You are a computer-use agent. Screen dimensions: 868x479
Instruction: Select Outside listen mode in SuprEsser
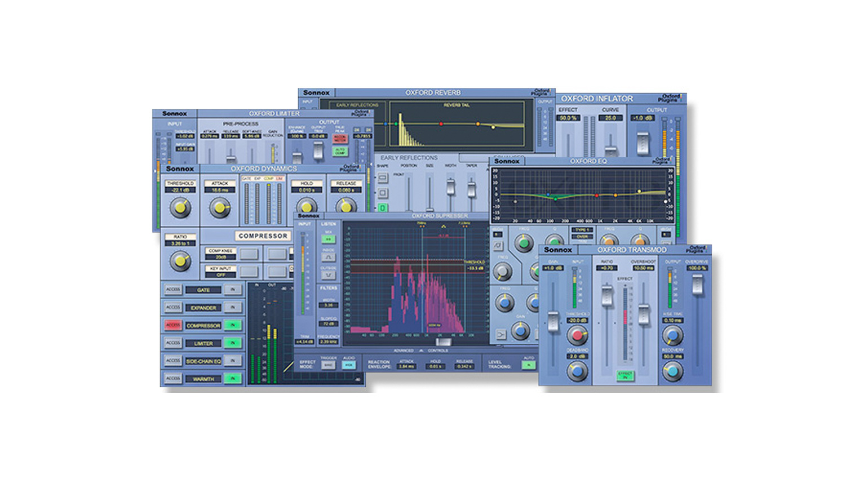tap(329, 275)
